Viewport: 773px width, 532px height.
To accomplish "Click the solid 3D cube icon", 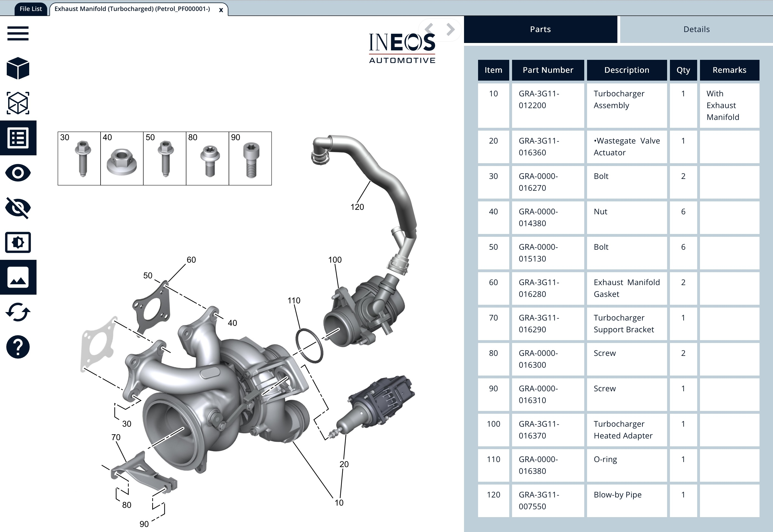I will pyautogui.click(x=18, y=68).
